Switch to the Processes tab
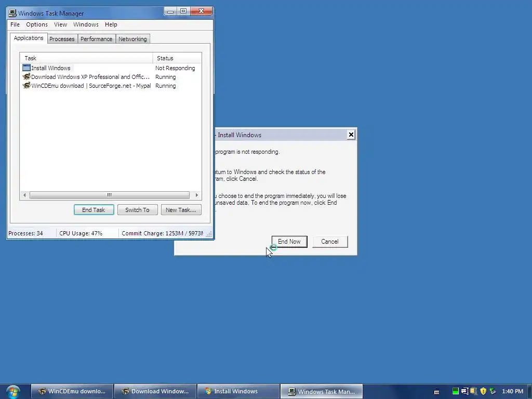This screenshot has height=399, width=532. pos(62,39)
